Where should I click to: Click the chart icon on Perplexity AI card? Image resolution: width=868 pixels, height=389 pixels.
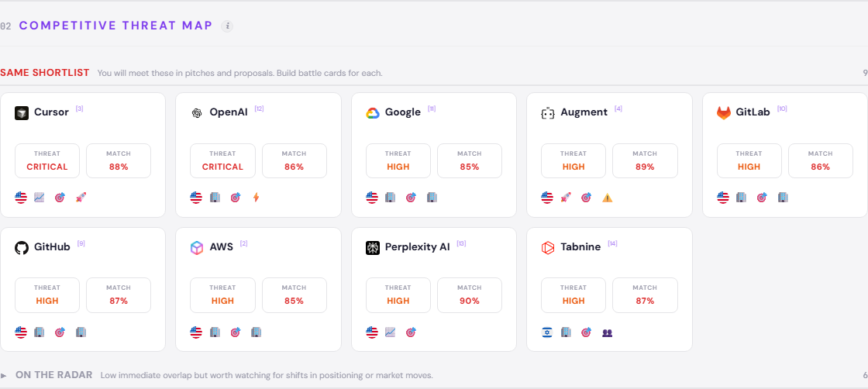(391, 332)
